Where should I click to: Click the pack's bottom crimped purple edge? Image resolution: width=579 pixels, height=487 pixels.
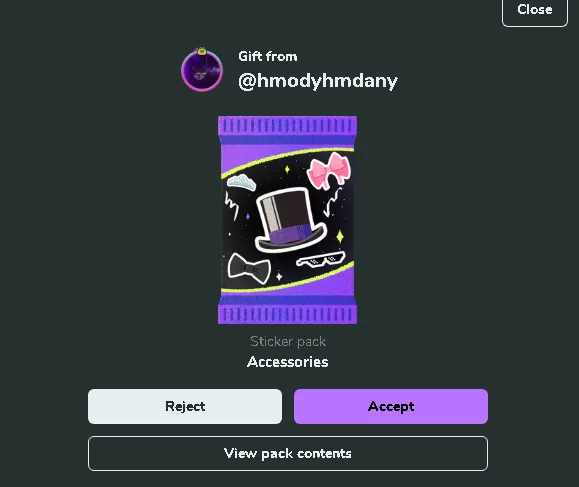pyautogui.click(x=287, y=314)
